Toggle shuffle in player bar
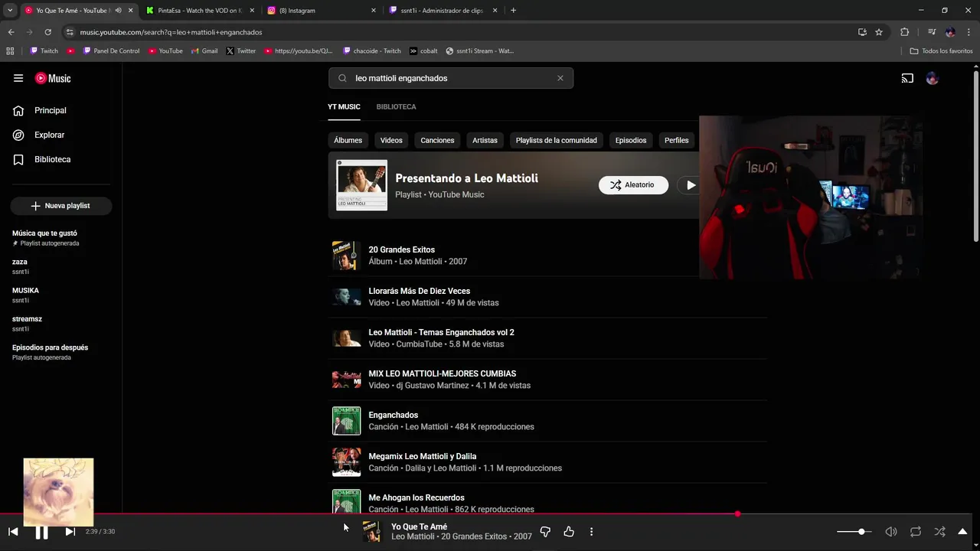The image size is (980, 551). (939, 532)
